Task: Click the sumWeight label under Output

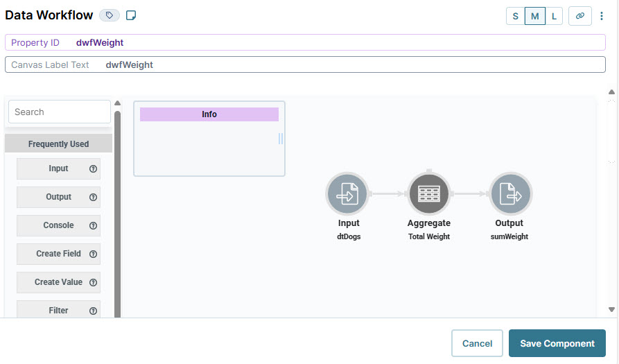Action: coord(509,236)
